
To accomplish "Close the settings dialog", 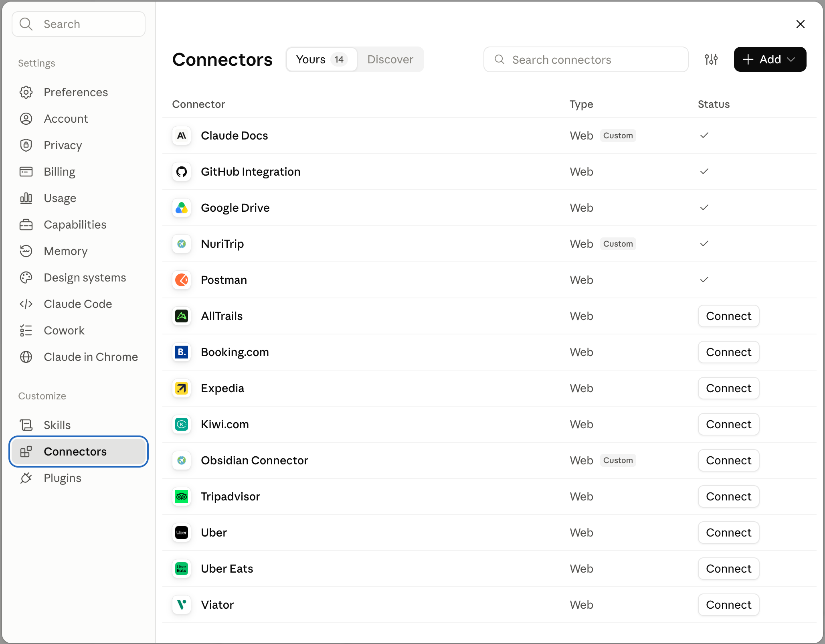I will click(x=801, y=24).
